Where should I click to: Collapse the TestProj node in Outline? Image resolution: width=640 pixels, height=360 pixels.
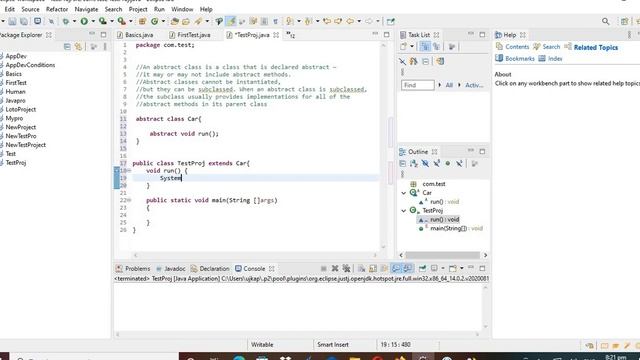404,211
